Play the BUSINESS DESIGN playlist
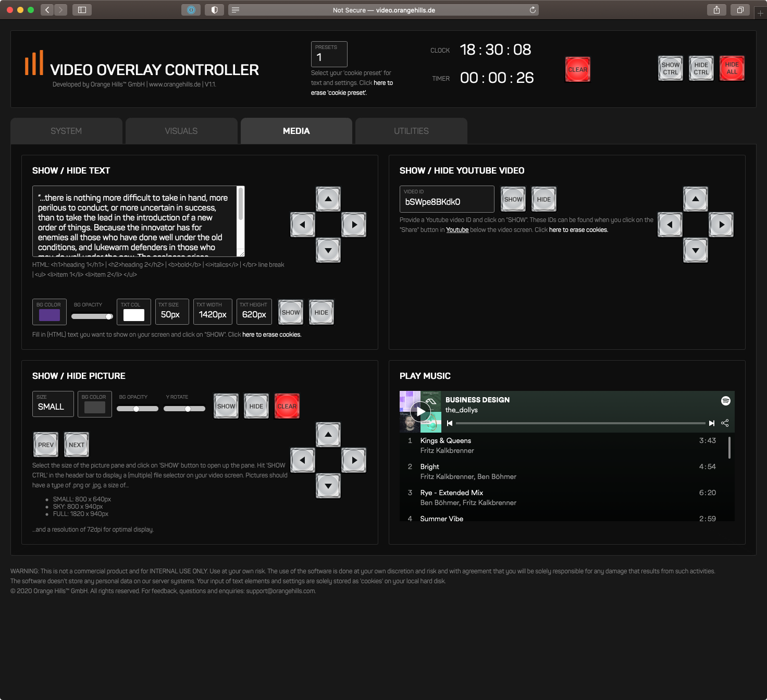 click(x=420, y=411)
